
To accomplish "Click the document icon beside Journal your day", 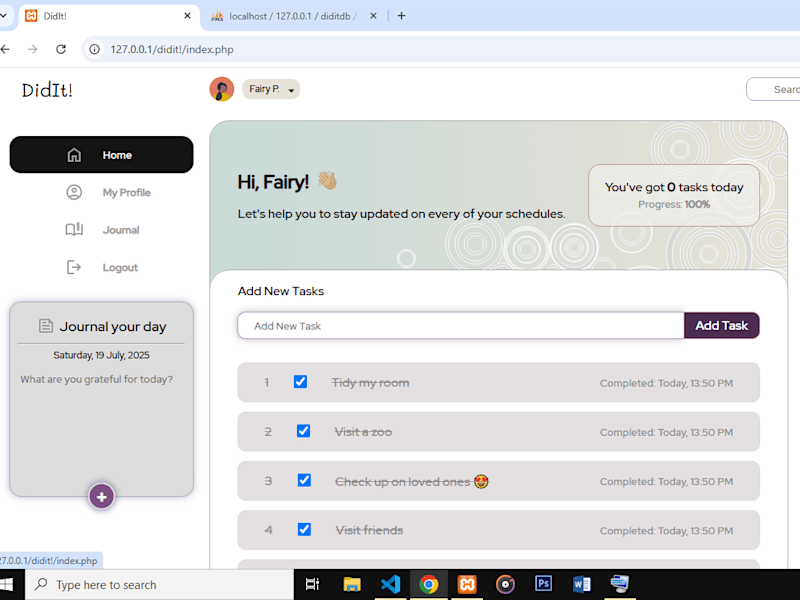I will click(x=46, y=326).
